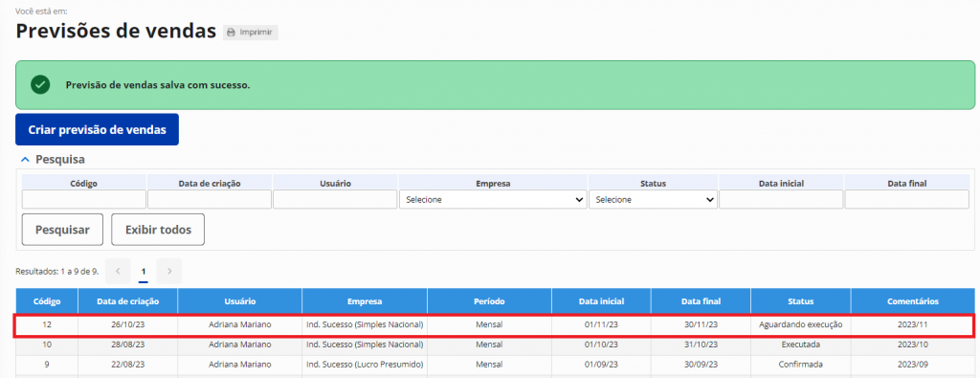Click start date 01/10/23 cell

click(601, 345)
